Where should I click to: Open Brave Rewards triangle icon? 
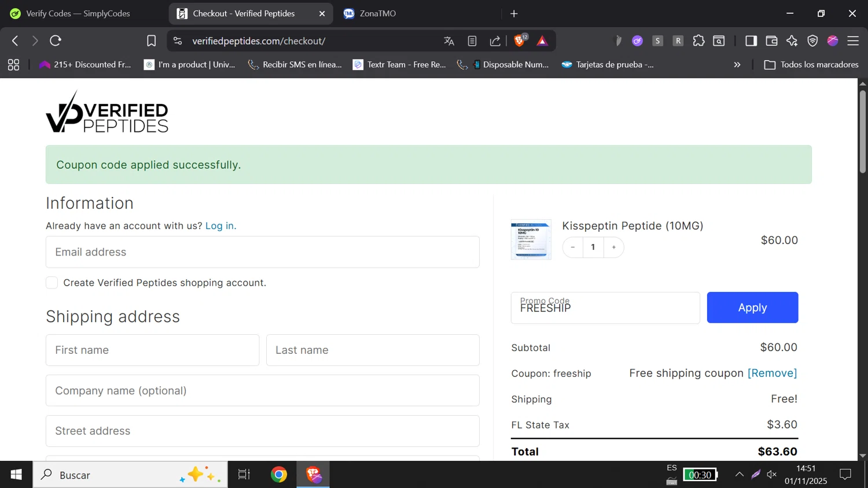542,41
